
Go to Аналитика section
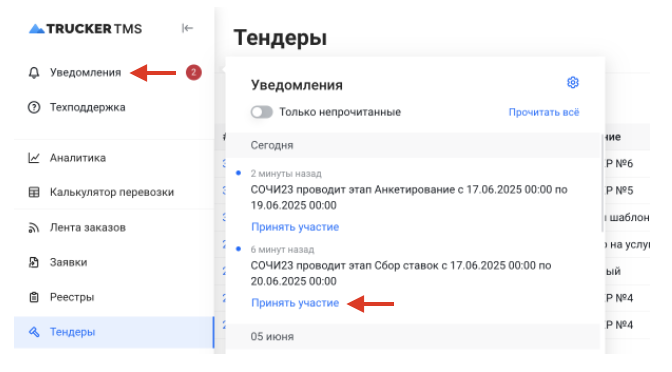click(x=78, y=158)
